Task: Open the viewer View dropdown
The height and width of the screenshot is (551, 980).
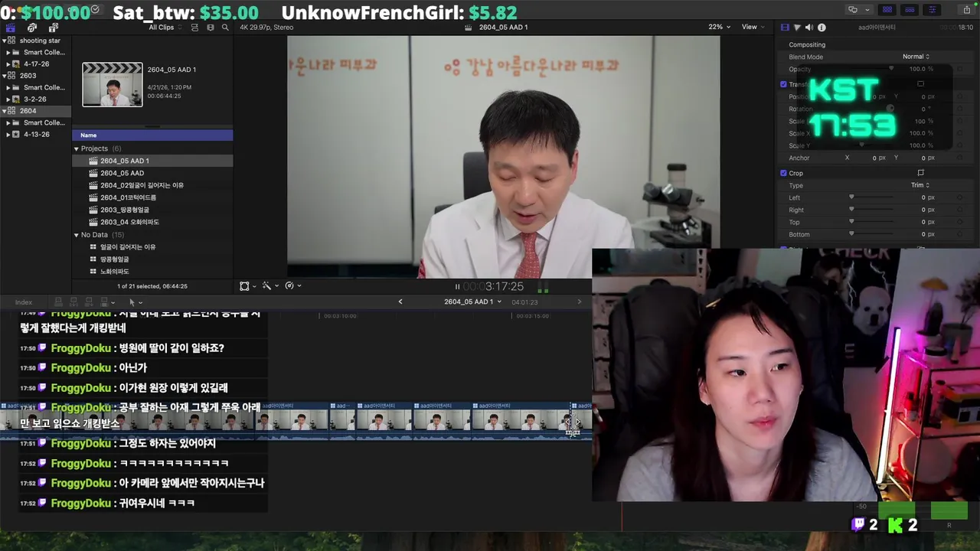Action: click(x=753, y=28)
